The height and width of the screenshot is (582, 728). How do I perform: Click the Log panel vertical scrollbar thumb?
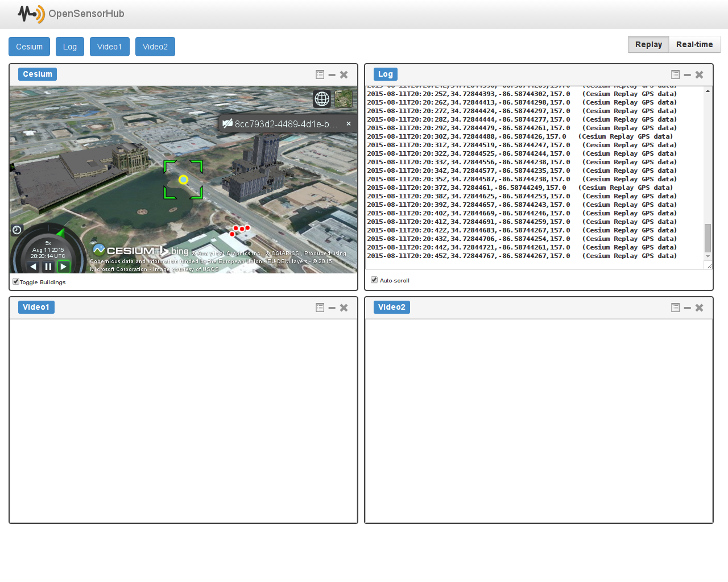[x=708, y=238]
